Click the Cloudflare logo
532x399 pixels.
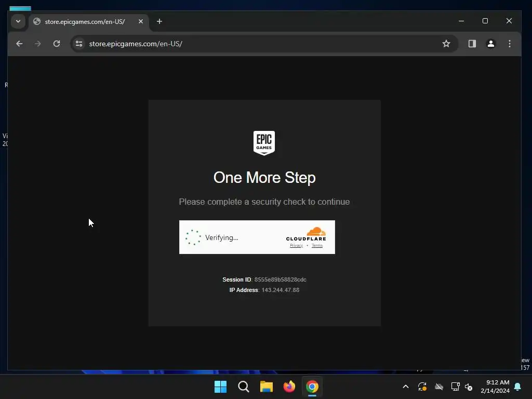coord(306,234)
